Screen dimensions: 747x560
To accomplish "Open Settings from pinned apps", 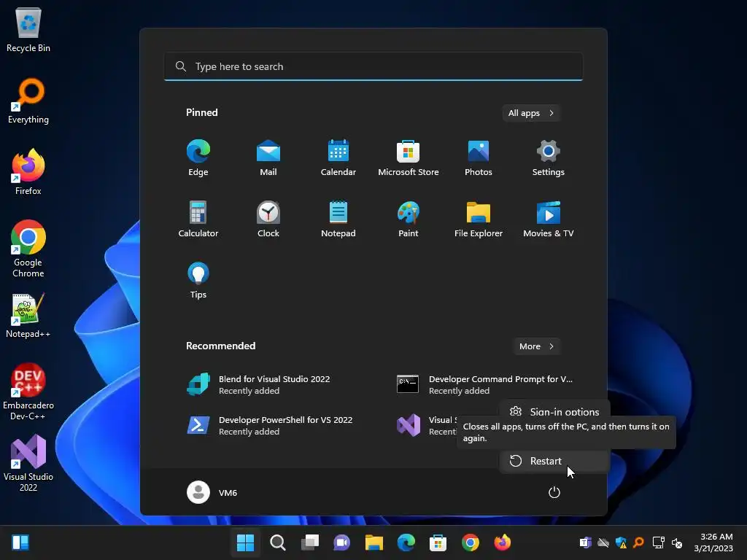I will (x=549, y=158).
